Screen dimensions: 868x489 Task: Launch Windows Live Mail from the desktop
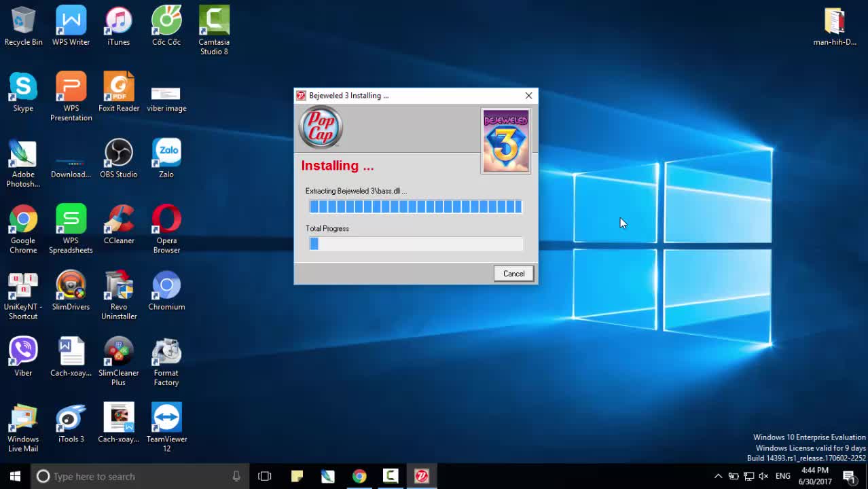(23, 429)
